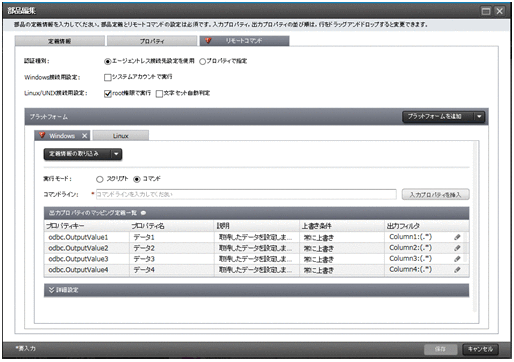Select the odbc.OutputValue4 cell
Image resolution: width=514 pixels, height=362 pixels.
coord(87,270)
